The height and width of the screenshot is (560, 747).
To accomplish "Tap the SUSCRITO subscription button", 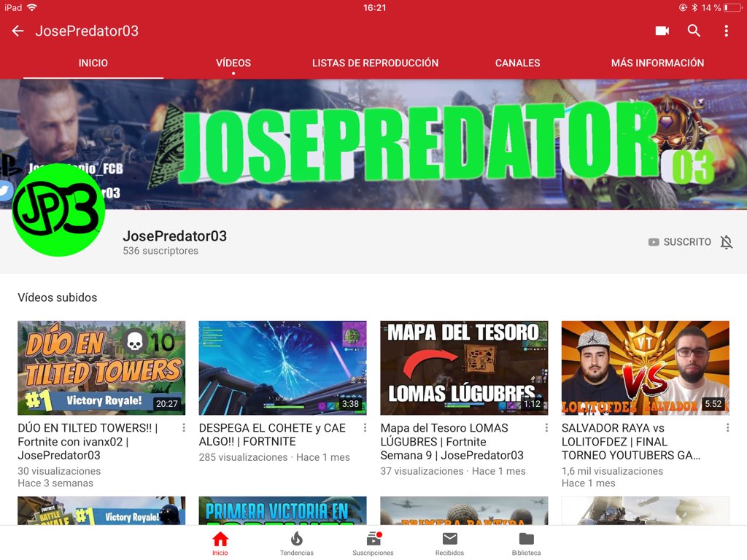I will [680, 242].
